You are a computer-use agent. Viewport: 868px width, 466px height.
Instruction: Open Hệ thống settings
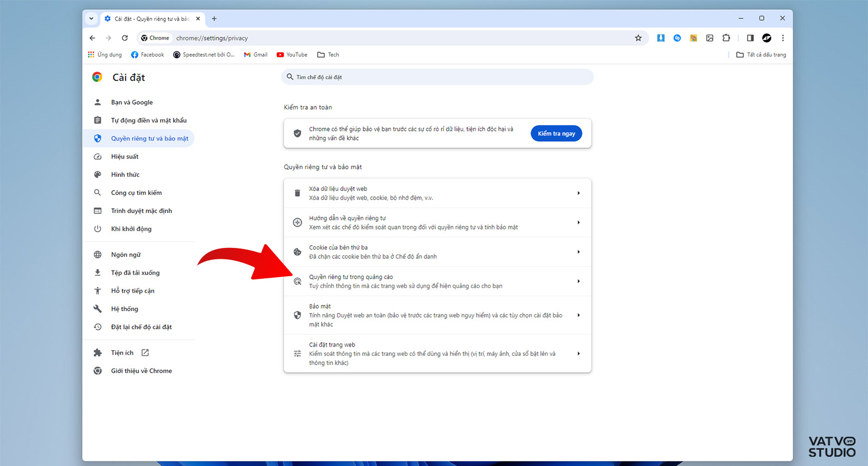(x=139, y=309)
